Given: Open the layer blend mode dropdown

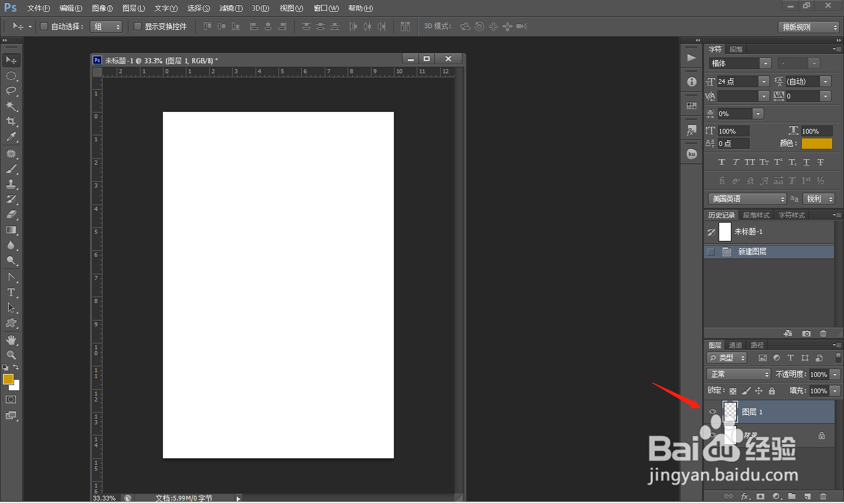Looking at the screenshot, I should click(738, 374).
